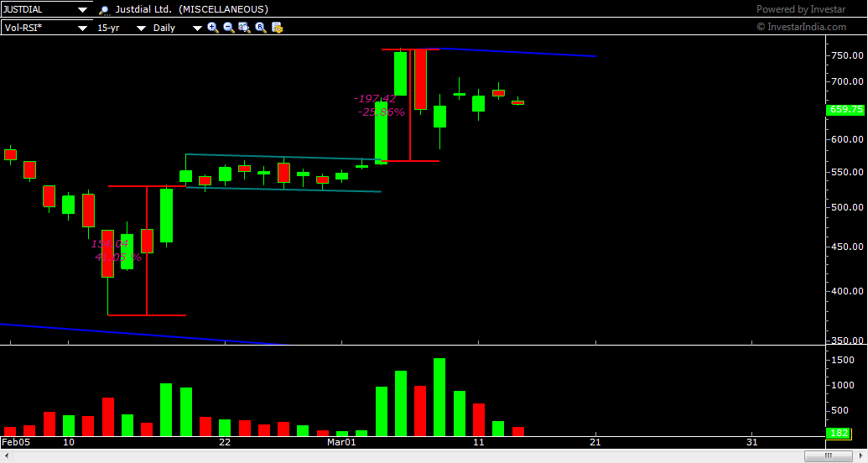
Task: Click the teal channel upper line
Action: point(283,157)
